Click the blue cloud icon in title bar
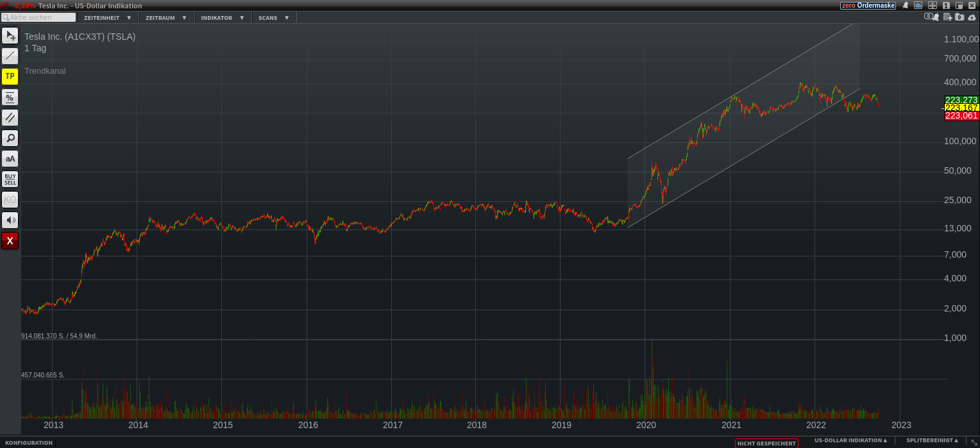Image resolution: width=980 pixels, height=448 pixels. click(x=918, y=5)
